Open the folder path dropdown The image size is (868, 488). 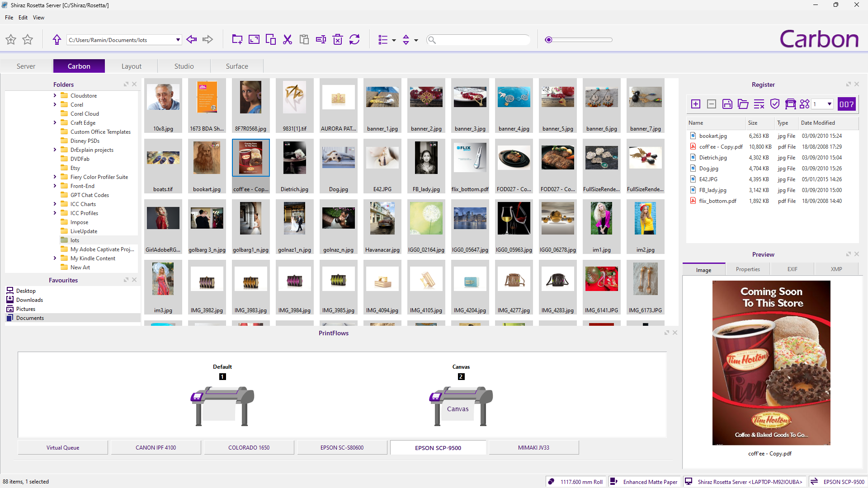point(178,40)
